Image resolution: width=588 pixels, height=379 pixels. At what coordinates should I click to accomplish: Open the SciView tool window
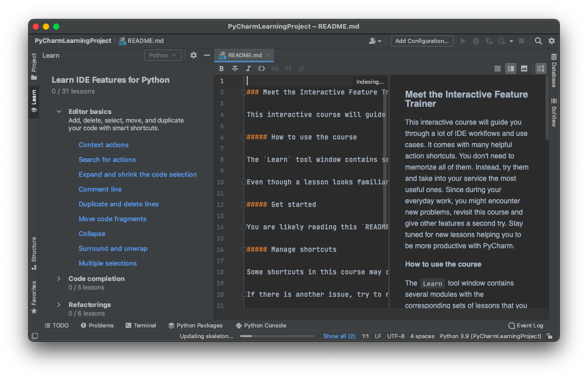(554, 112)
